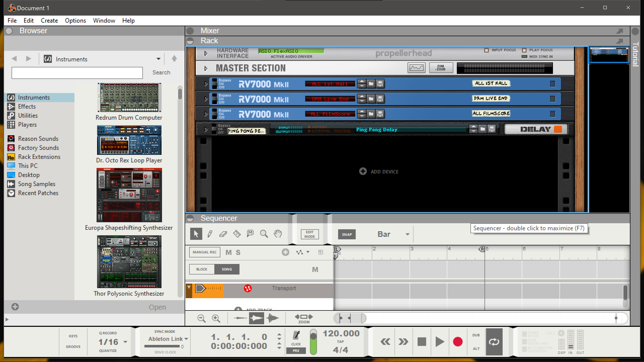This screenshot has width=644, height=362.
Task: Click TAP tempo button
Action: [340, 342]
